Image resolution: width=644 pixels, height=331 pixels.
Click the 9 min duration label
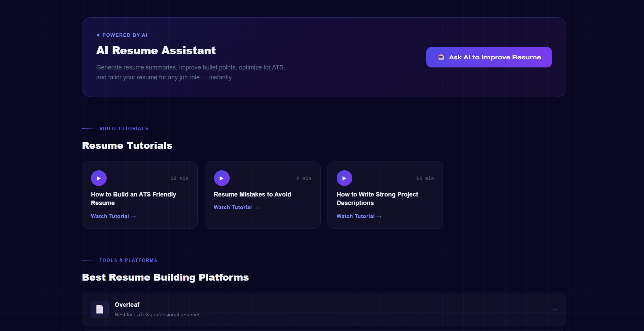click(304, 178)
